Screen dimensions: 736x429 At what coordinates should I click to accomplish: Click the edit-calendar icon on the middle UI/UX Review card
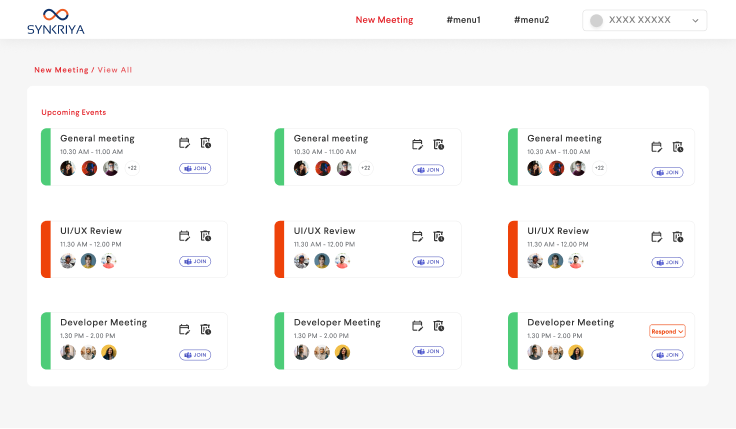click(x=418, y=236)
